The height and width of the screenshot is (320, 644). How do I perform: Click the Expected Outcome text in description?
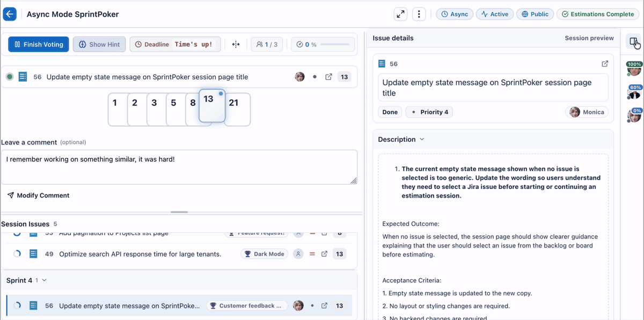pos(411,223)
